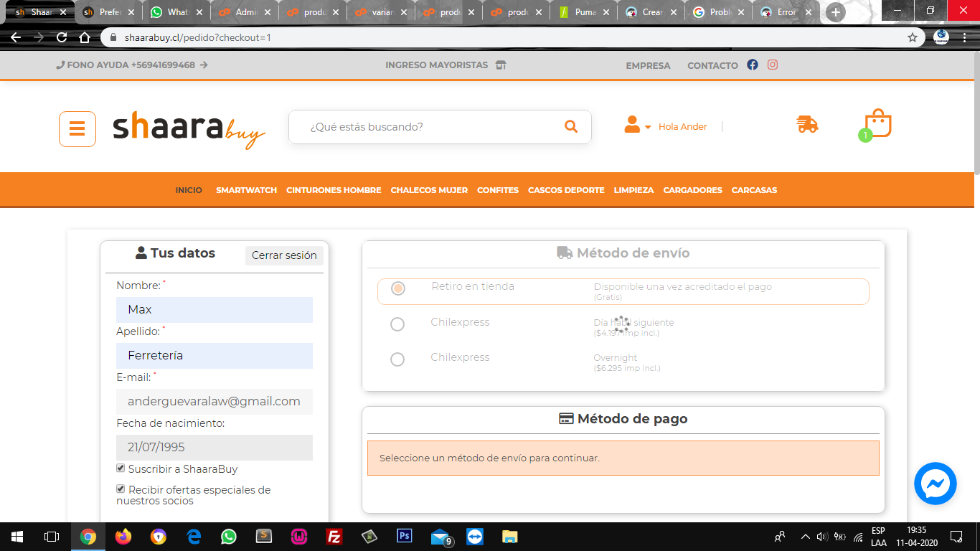The image size is (980, 551).
Task: Go back with the browser back arrow
Action: pos(16,37)
